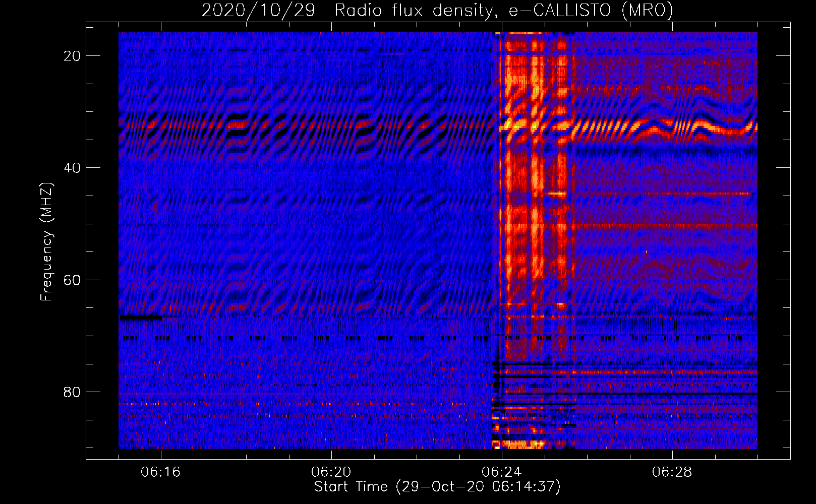Click the 20 MHz tick label on the frequency axis

click(72, 56)
